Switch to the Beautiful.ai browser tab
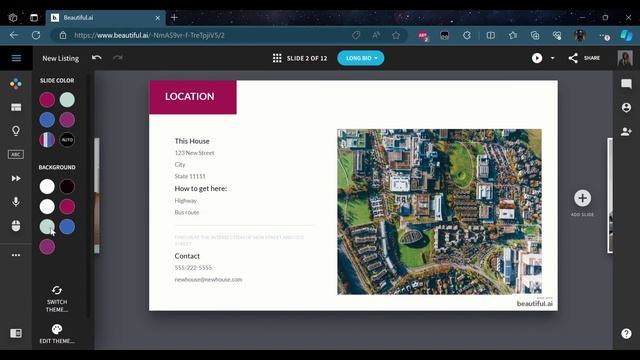640x360 pixels. point(106,18)
